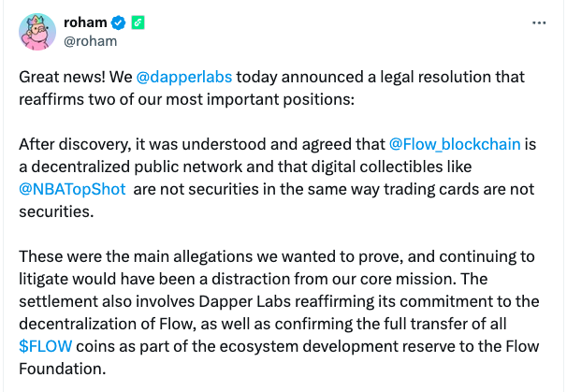
Task: Click the "After discovery" sentence start
Action: click(75, 144)
